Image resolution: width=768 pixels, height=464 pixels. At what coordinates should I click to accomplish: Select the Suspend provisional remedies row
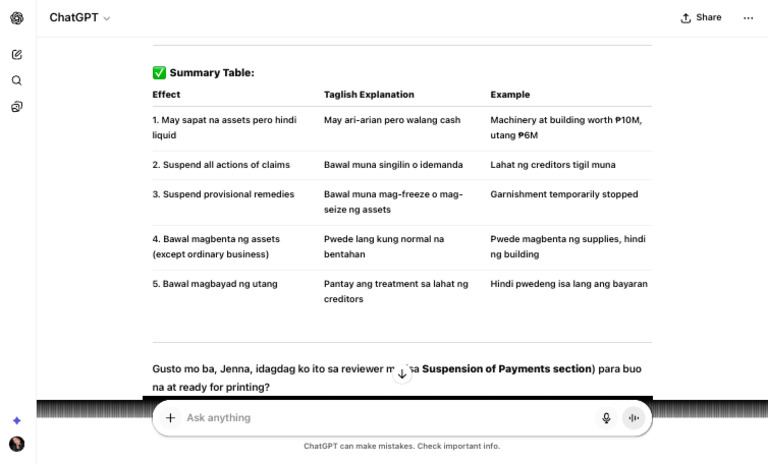point(402,202)
